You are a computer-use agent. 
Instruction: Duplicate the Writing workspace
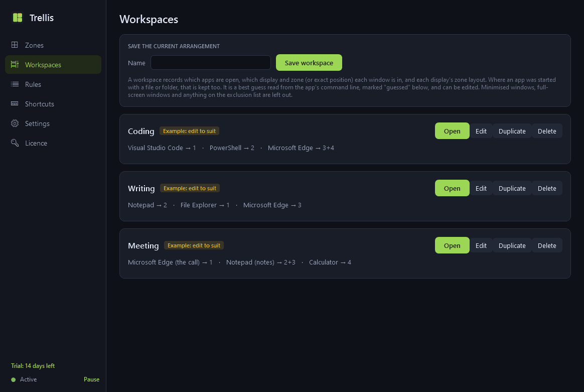click(512, 188)
